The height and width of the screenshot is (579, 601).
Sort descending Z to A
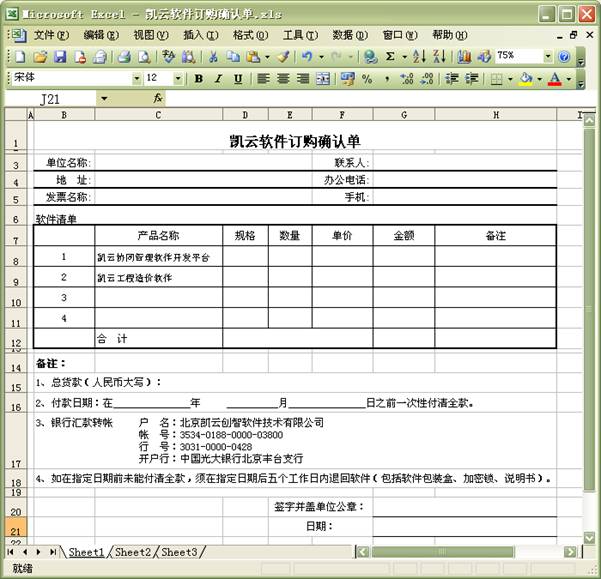439,57
